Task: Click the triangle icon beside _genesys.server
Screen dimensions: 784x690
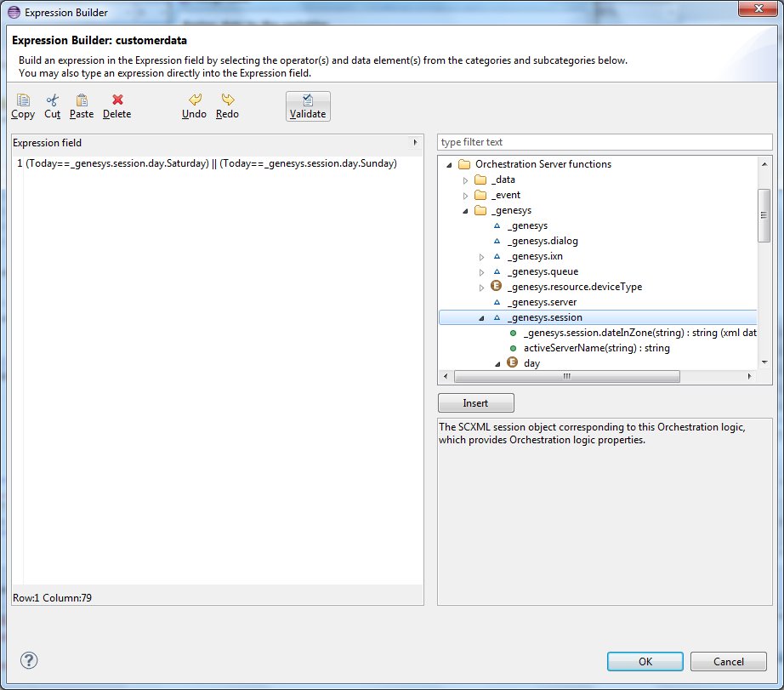Action: coord(497,302)
